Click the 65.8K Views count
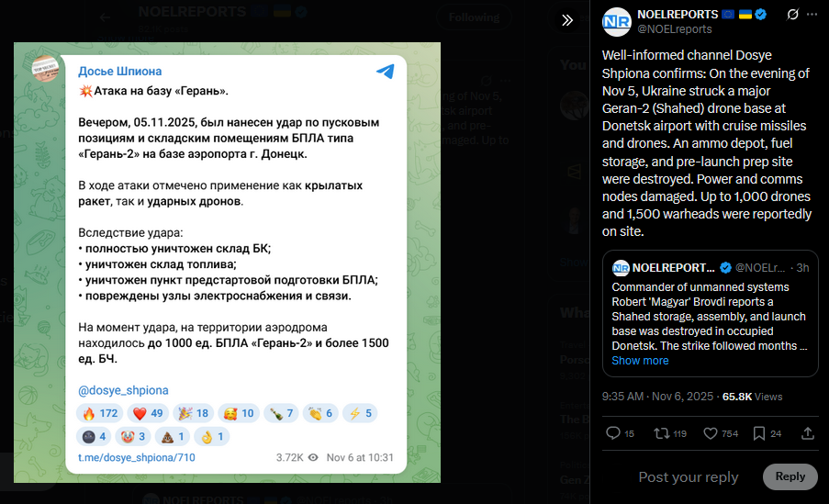Image resolution: width=829 pixels, height=504 pixels. pyautogui.click(x=752, y=397)
